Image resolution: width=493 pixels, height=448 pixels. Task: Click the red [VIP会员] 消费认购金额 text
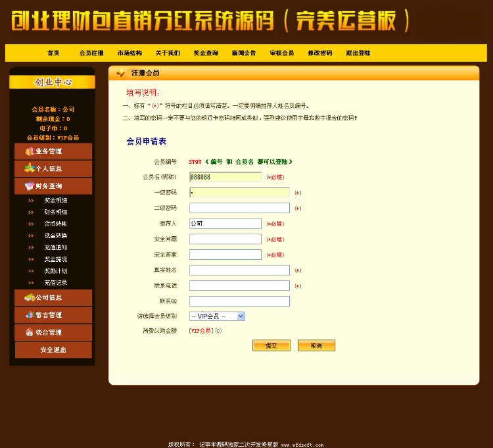[201, 331]
